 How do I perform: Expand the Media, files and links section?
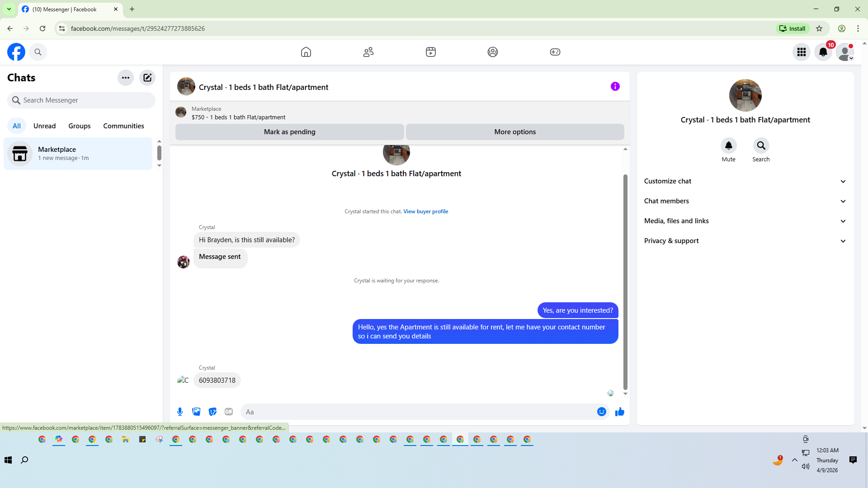pos(745,221)
